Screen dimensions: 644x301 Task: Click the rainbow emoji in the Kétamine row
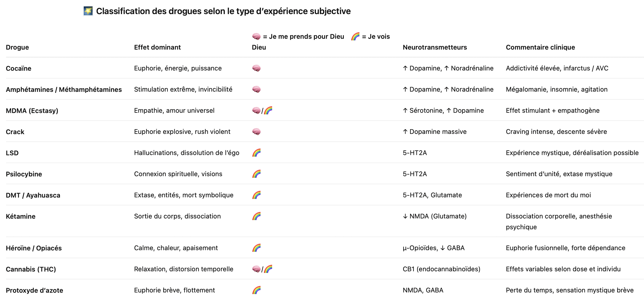pyautogui.click(x=256, y=216)
